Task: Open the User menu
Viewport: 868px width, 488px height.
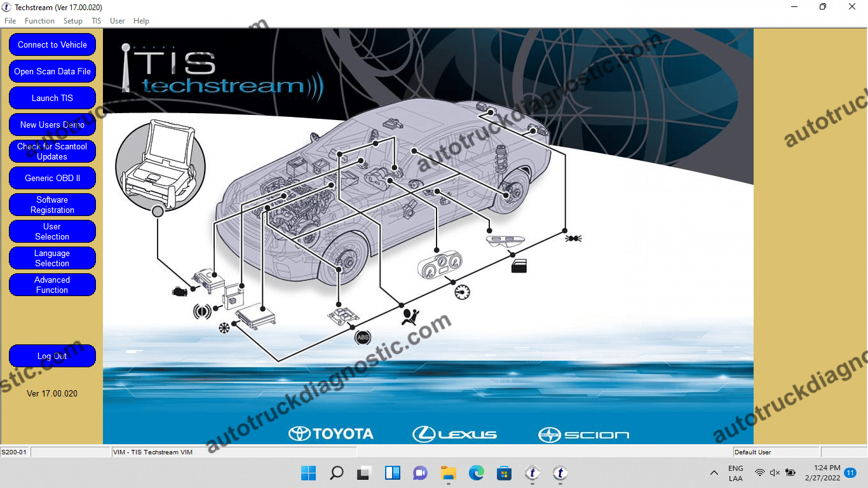Action: [118, 21]
